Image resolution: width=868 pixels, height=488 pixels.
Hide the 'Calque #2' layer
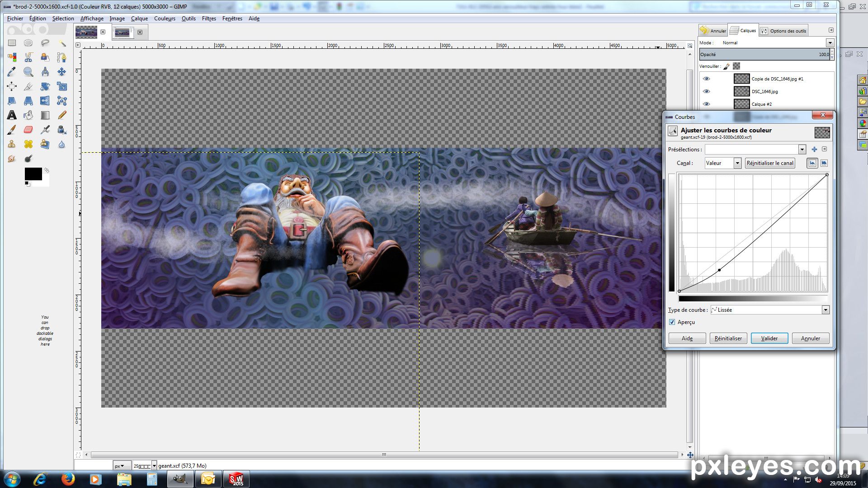pos(706,104)
